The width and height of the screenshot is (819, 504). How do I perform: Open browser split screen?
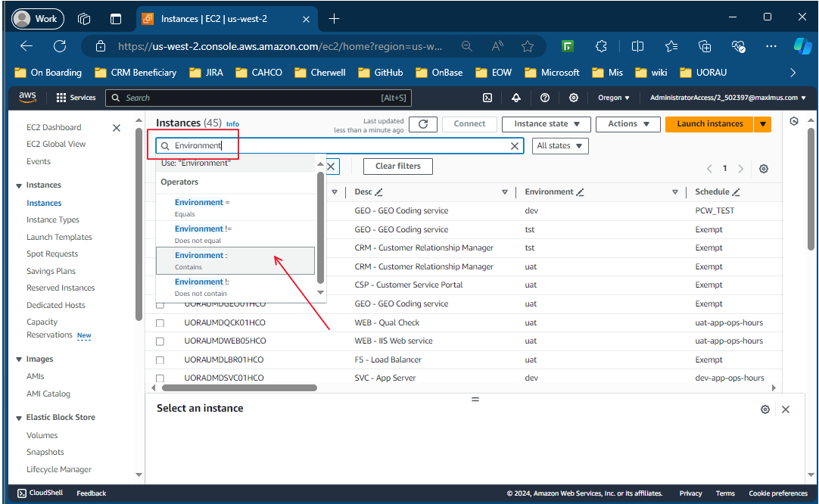(637, 46)
